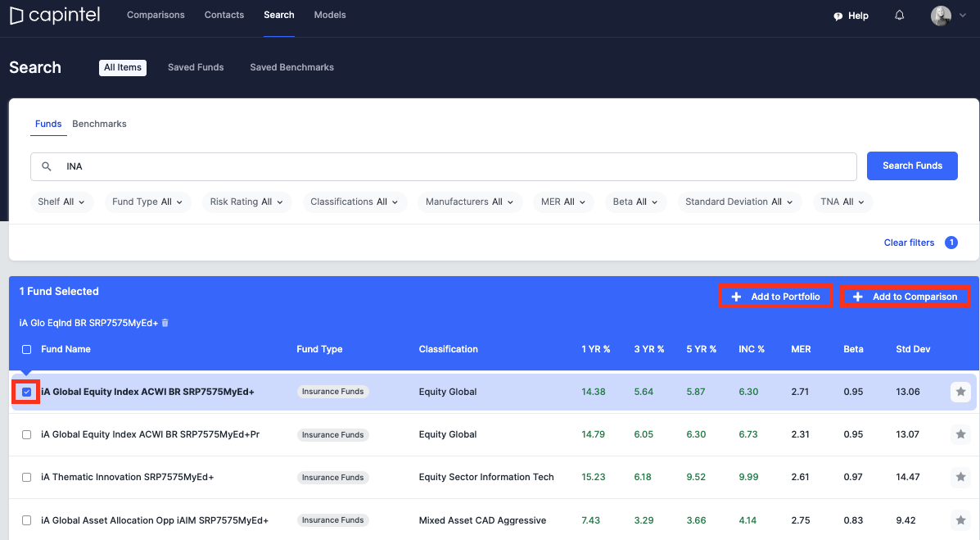Sort by the MER column header
The width and height of the screenshot is (980, 540).
(802, 349)
